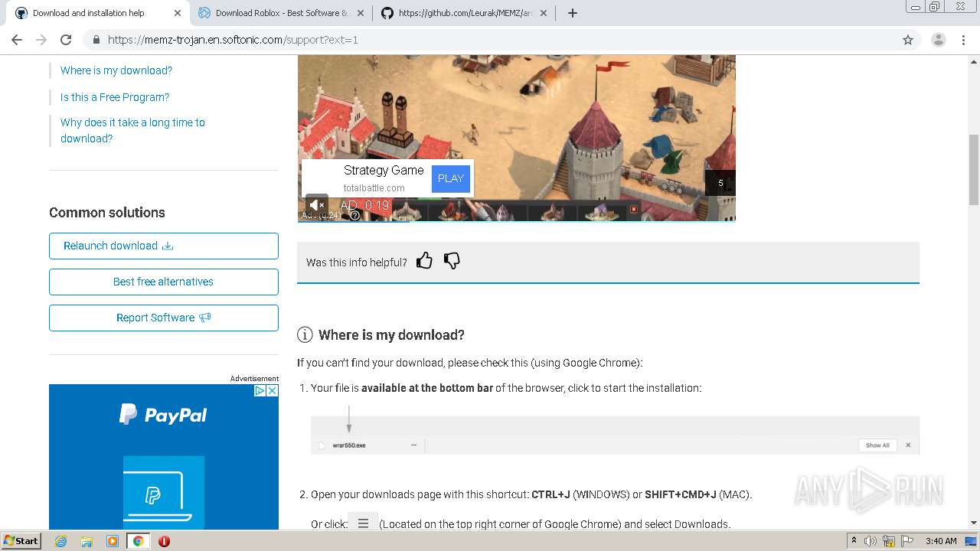980x551 pixels.
Task: Click the ad info question-mark icon
Action: [x=354, y=215]
